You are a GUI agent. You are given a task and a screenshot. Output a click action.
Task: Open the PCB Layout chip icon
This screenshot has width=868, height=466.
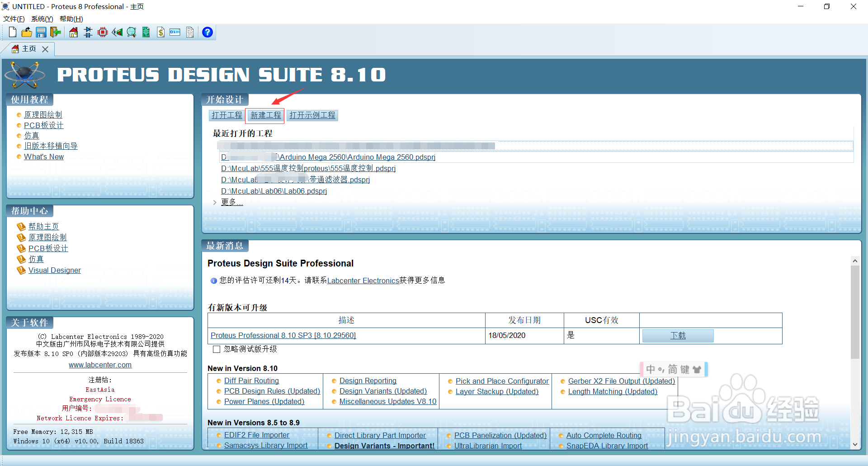click(102, 32)
